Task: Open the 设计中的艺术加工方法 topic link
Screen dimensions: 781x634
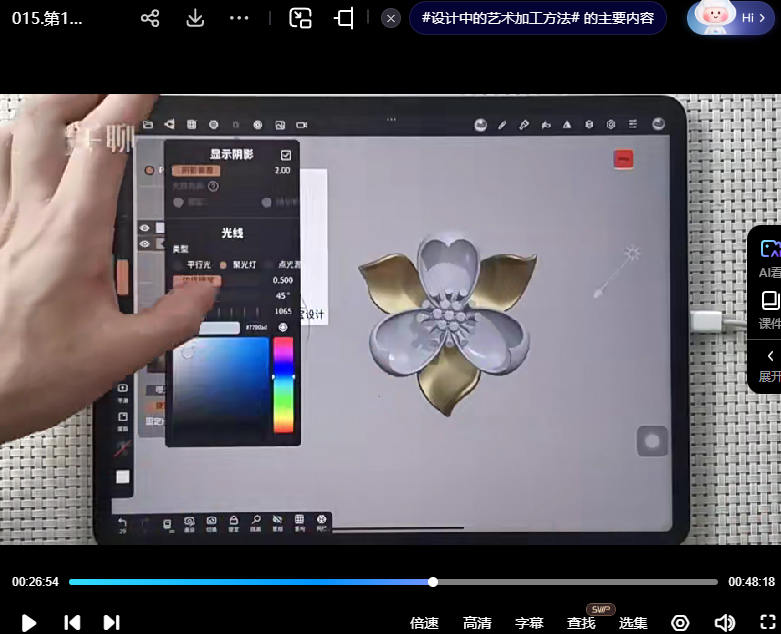Action: (537, 18)
